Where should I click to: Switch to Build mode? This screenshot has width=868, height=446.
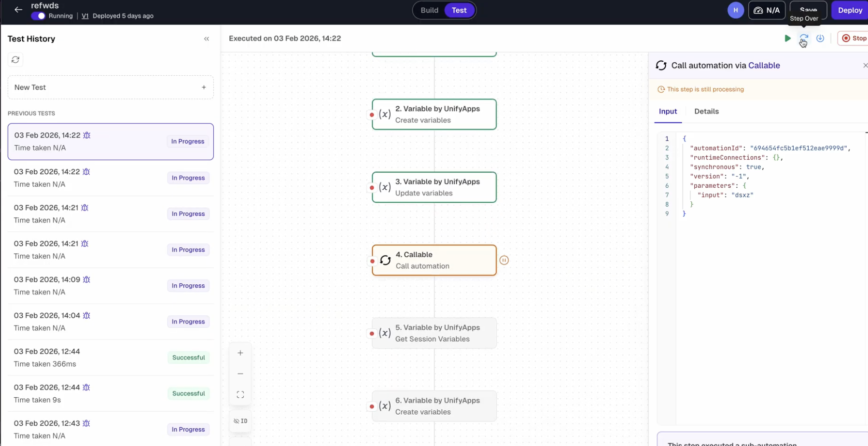click(429, 10)
